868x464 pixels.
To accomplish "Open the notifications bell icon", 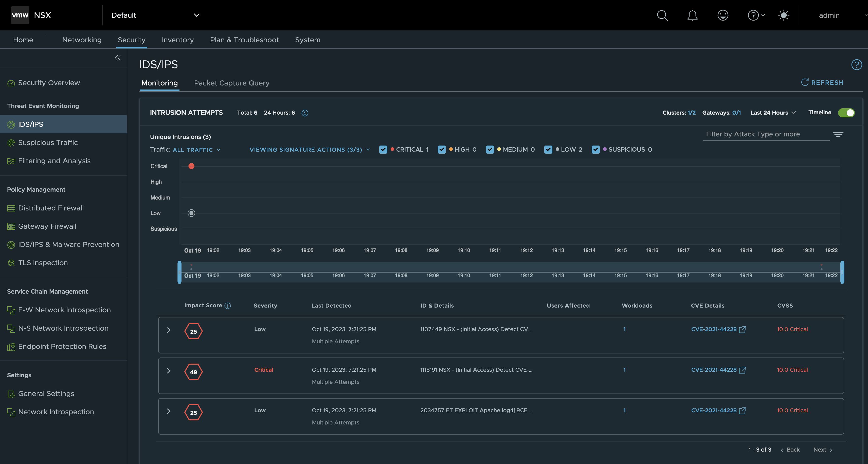I will click(x=692, y=15).
